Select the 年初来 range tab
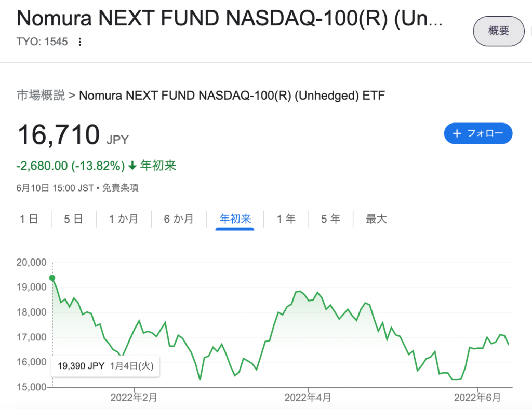 [x=235, y=219]
